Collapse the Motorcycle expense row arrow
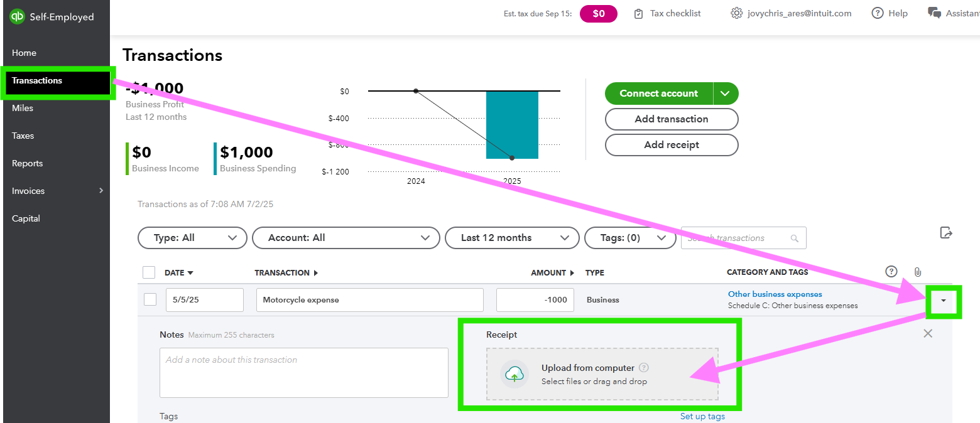Viewport: 980px width, 423px height. coord(944,301)
